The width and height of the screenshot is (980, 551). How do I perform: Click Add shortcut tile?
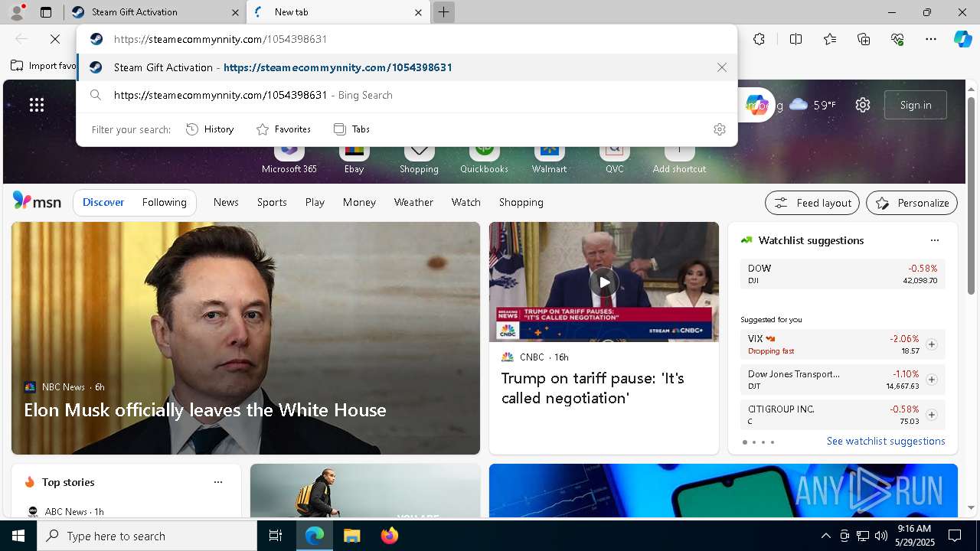pyautogui.click(x=679, y=159)
